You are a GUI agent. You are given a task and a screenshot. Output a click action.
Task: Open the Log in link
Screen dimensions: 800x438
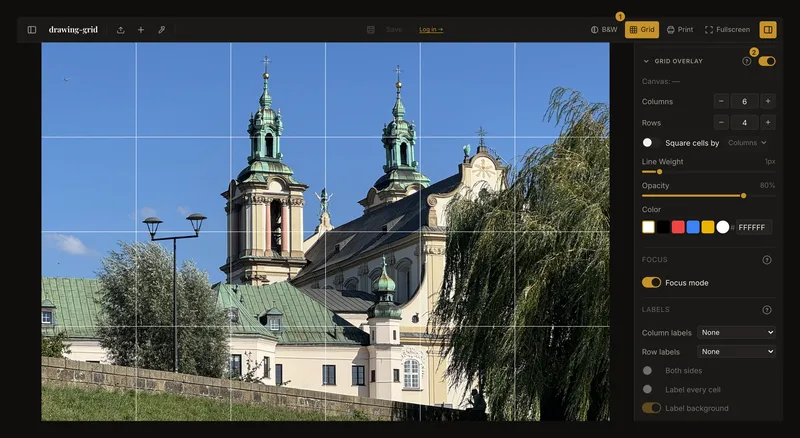pyautogui.click(x=431, y=30)
